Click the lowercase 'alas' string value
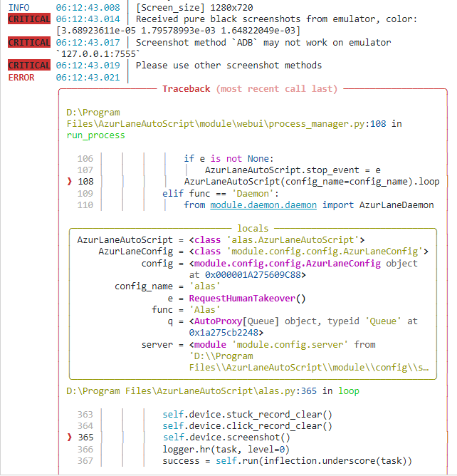This screenshot has height=476, width=457. click(204, 286)
